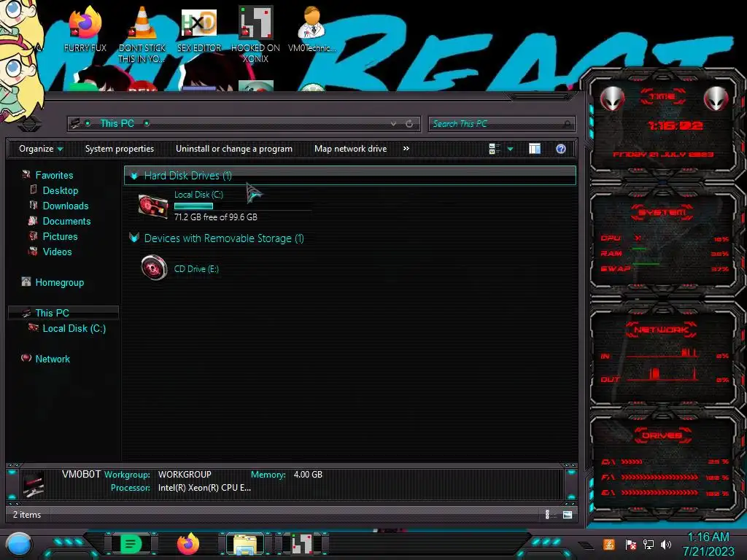Viewport: 747px width, 560px height.
Task: Open the Start orb on the taskbar
Action: [18, 544]
